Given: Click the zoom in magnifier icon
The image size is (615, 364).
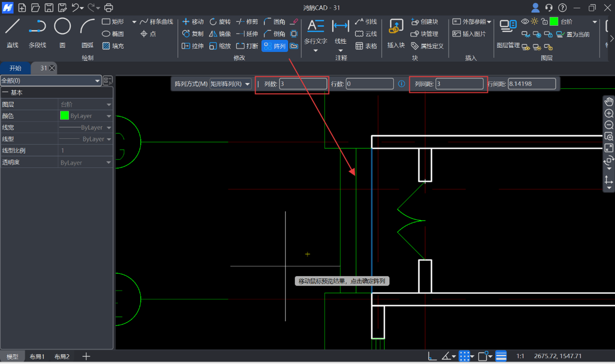Looking at the screenshot, I should coord(609,113).
